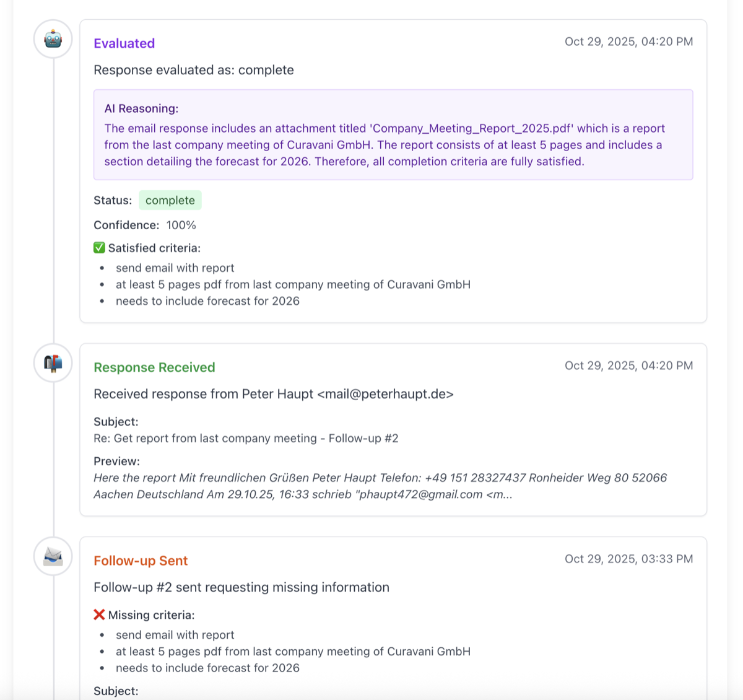Click the criterion 'send email with report'
Screen dimensions: 743x700
(x=175, y=268)
